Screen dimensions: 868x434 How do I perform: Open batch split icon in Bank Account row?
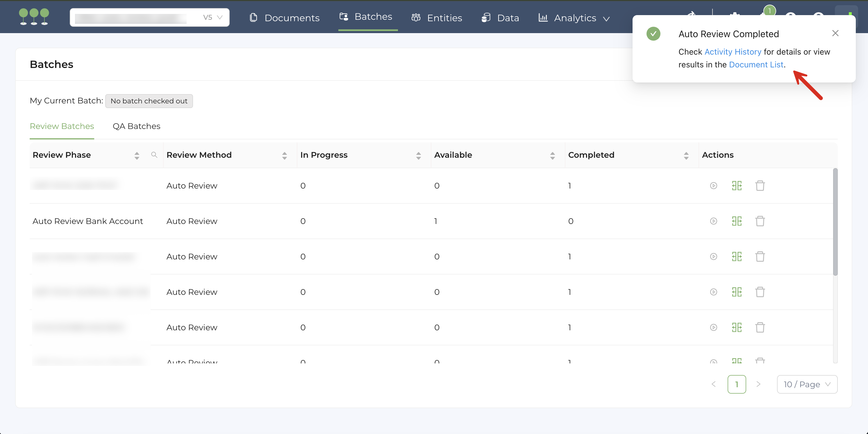pyautogui.click(x=737, y=221)
